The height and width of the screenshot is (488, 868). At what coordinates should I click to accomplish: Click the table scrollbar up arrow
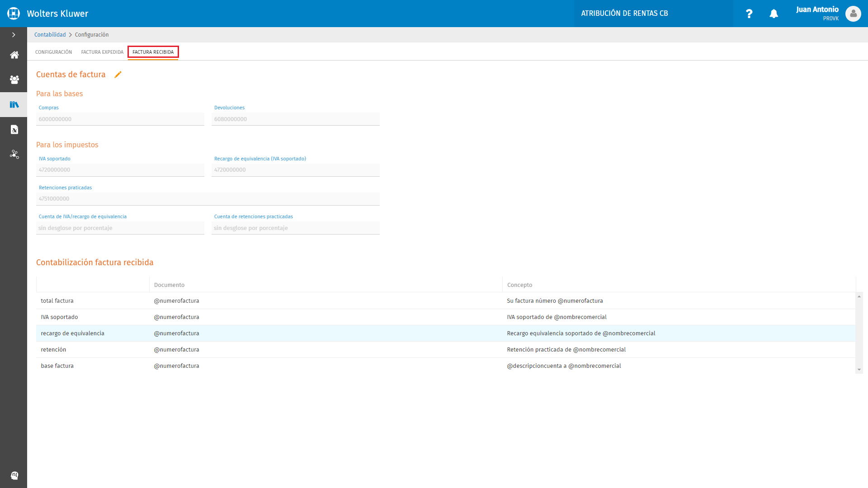coord(859,296)
